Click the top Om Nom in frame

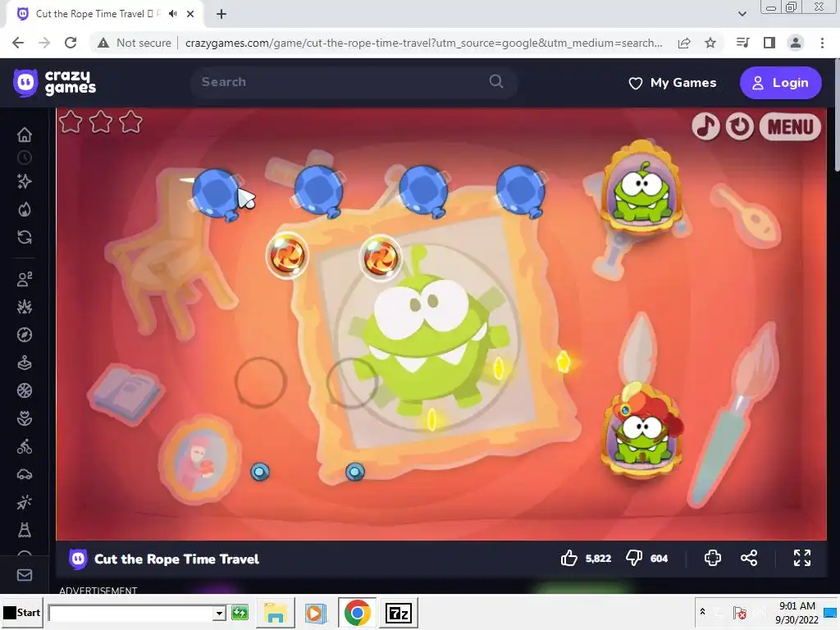pos(641,188)
